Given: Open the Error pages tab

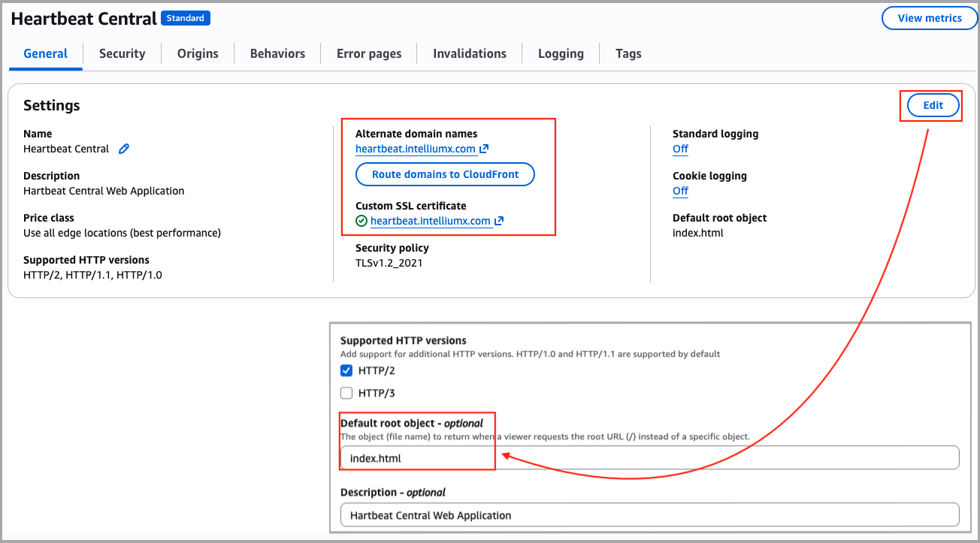Looking at the screenshot, I should pyautogui.click(x=369, y=53).
